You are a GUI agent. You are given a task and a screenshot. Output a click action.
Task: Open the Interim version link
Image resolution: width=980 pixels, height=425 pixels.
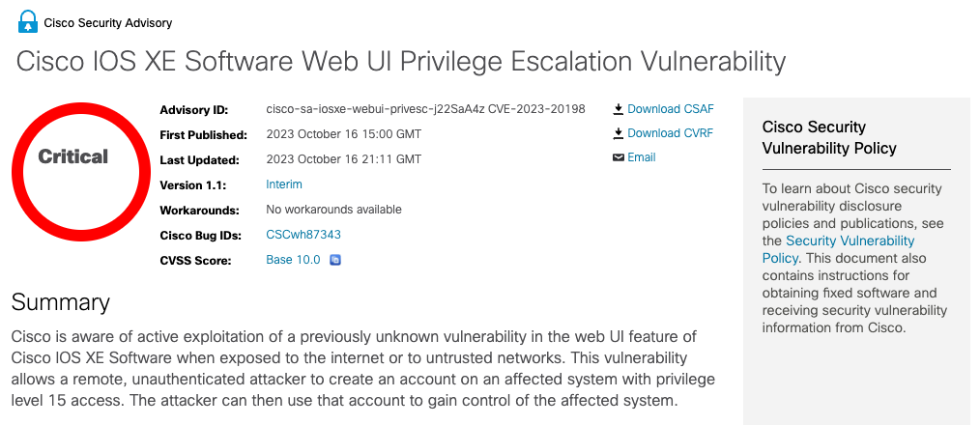coord(284,184)
